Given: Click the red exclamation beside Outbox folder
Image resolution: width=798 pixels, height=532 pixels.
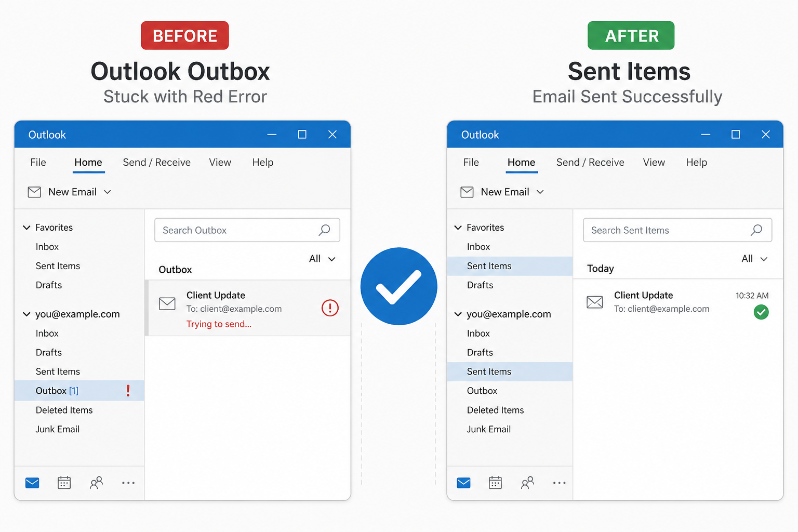Looking at the screenshot, I should pos(128,391).
